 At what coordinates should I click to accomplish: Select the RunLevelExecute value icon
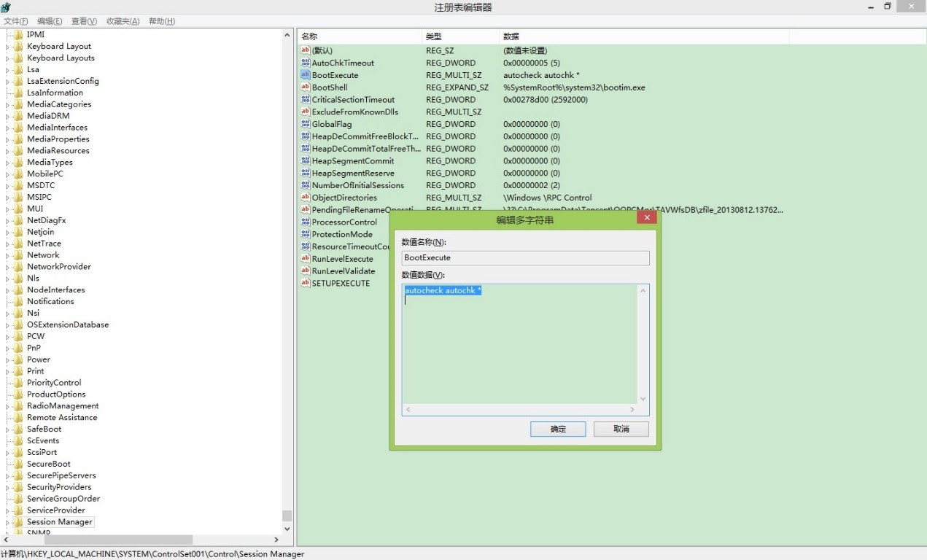(x=306, y=259)
